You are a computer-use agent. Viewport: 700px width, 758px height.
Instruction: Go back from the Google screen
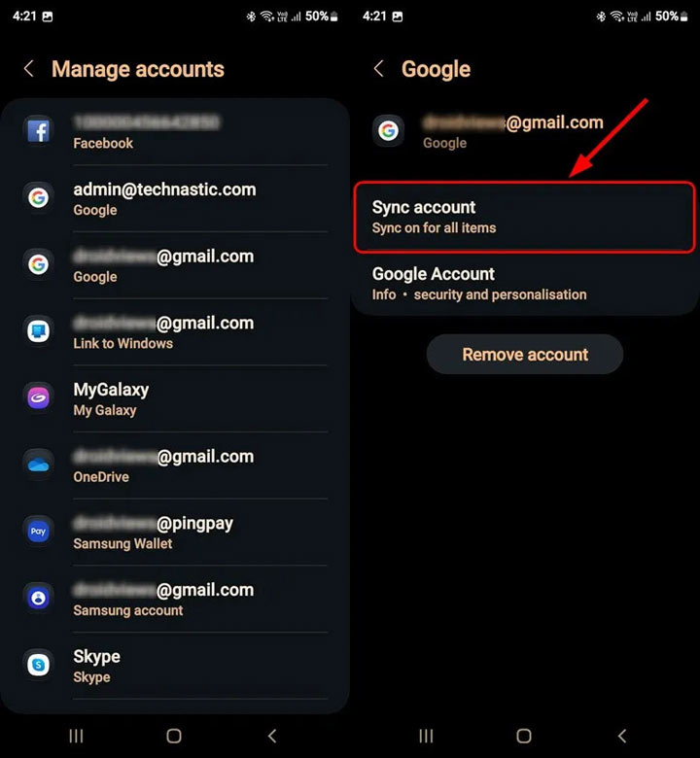379,69
